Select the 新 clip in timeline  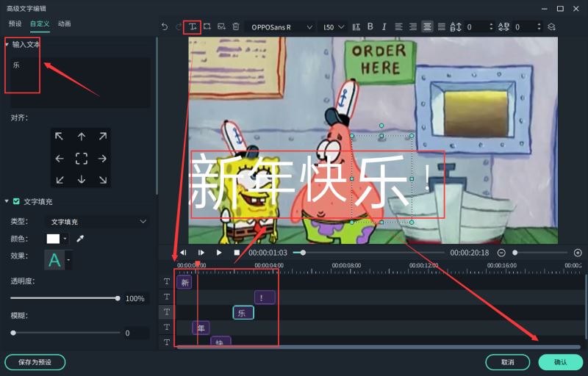coord(184,283)
